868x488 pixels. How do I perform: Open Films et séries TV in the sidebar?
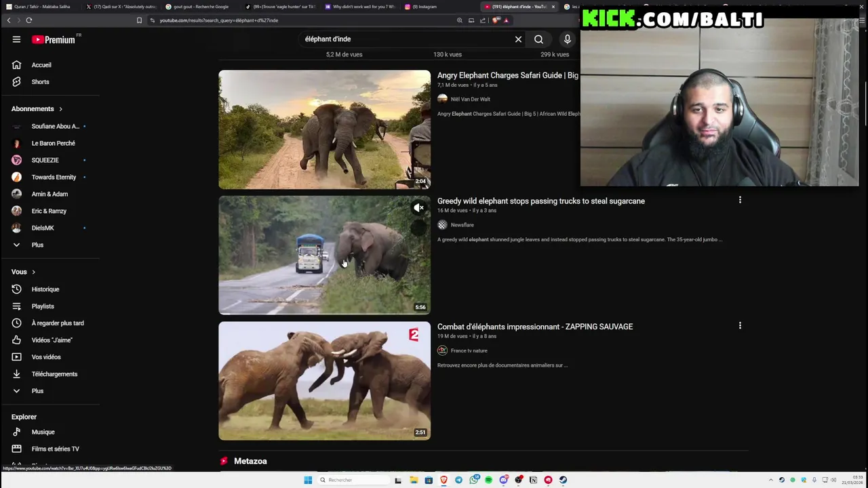click(x=55, y=449)
